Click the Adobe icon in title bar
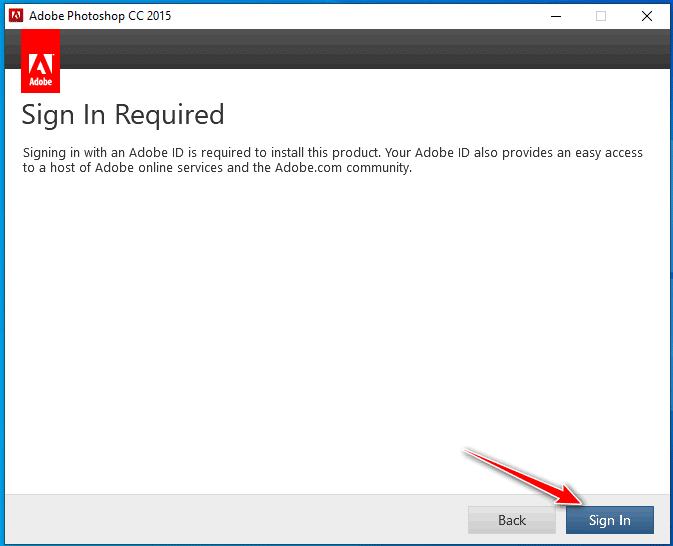The width and height of the screenshot is (673, 546). [16, 15]
